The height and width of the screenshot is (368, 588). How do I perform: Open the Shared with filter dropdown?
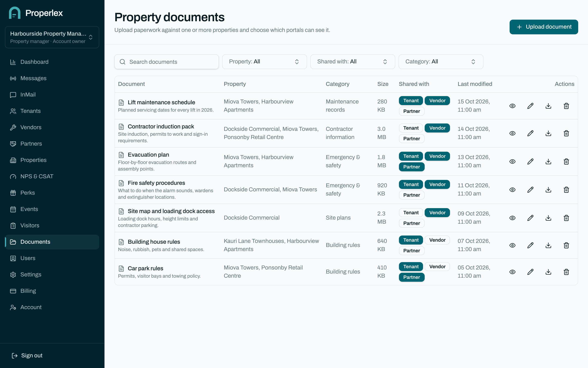353,62
